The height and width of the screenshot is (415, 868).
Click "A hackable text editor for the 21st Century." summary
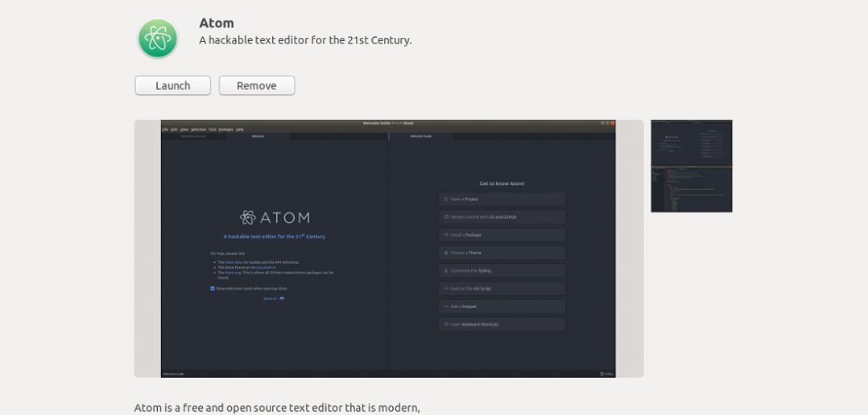tap(306, 40)
